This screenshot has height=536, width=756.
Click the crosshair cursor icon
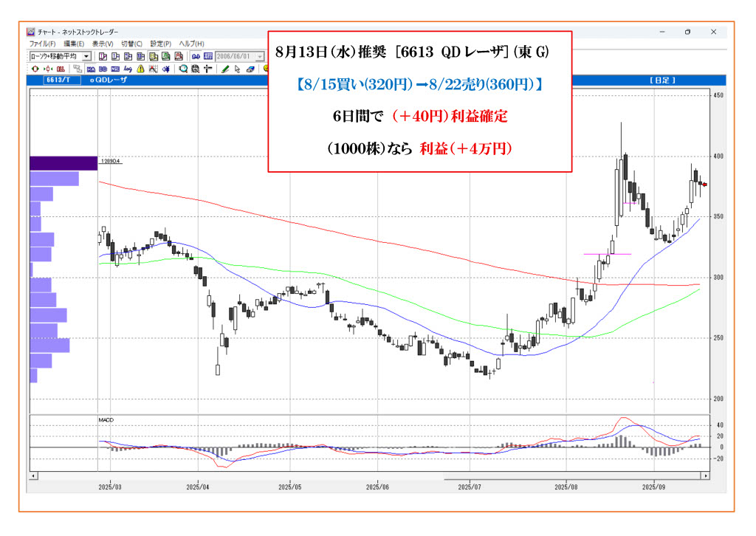(x=208, y=69)
